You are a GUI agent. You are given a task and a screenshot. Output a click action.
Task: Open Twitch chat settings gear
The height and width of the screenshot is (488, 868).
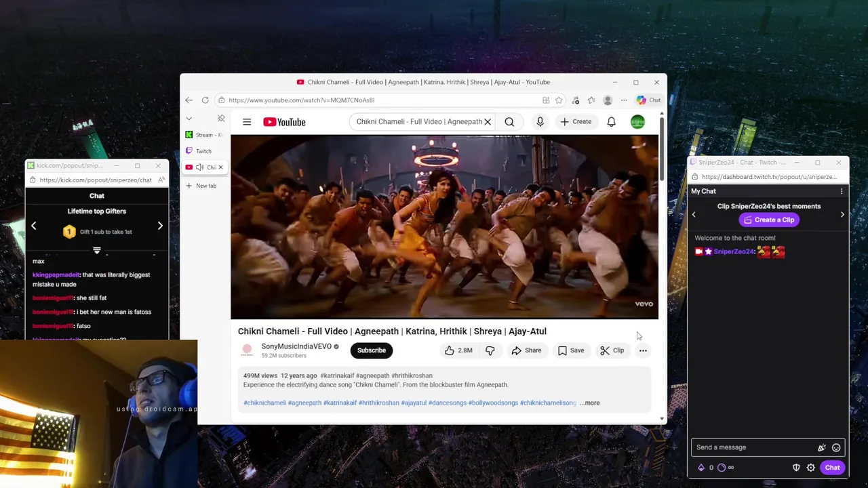point(810,468)
